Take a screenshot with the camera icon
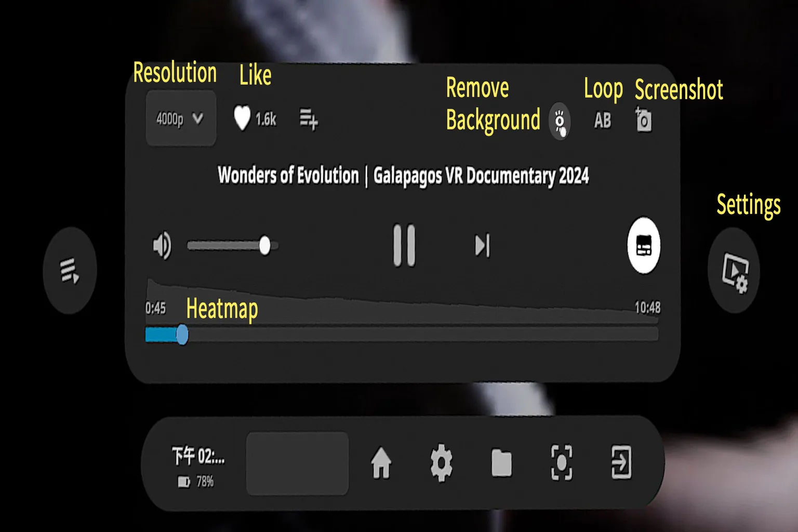This screenshot has width=798, height=532. [x=643, y=120]
